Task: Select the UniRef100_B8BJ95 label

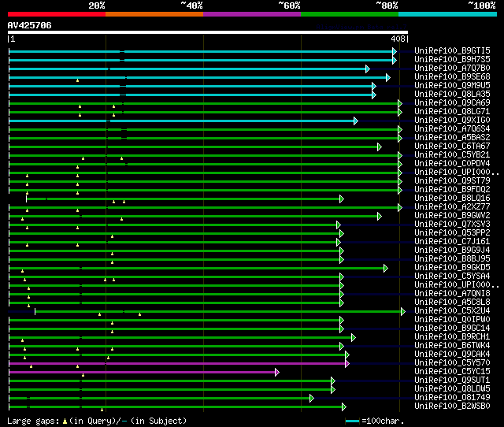Action: point(452,259)
